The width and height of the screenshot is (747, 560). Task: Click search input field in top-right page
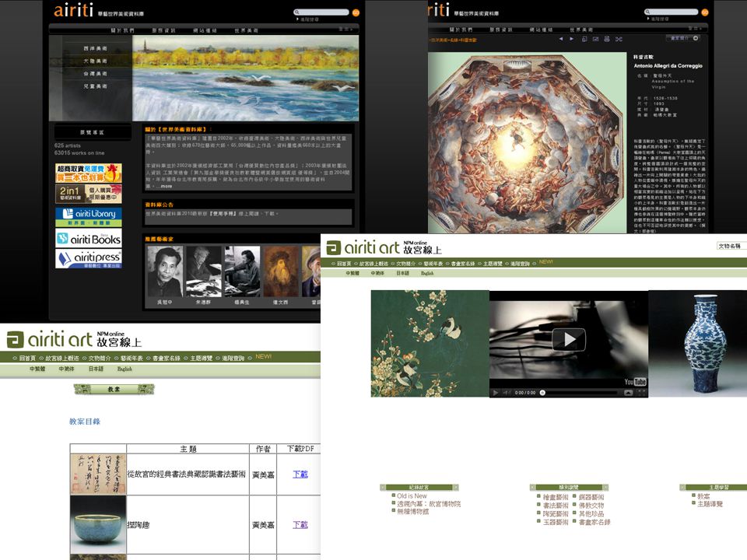(672, 12)
